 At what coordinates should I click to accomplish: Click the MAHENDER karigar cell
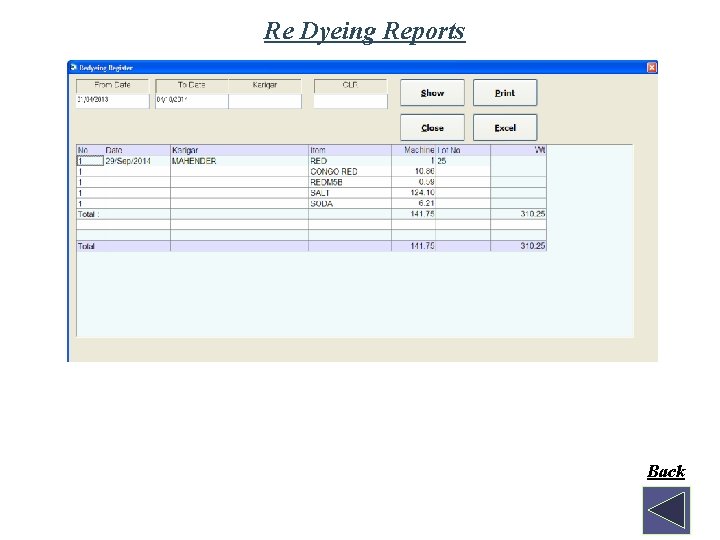(x=239, y=161)
